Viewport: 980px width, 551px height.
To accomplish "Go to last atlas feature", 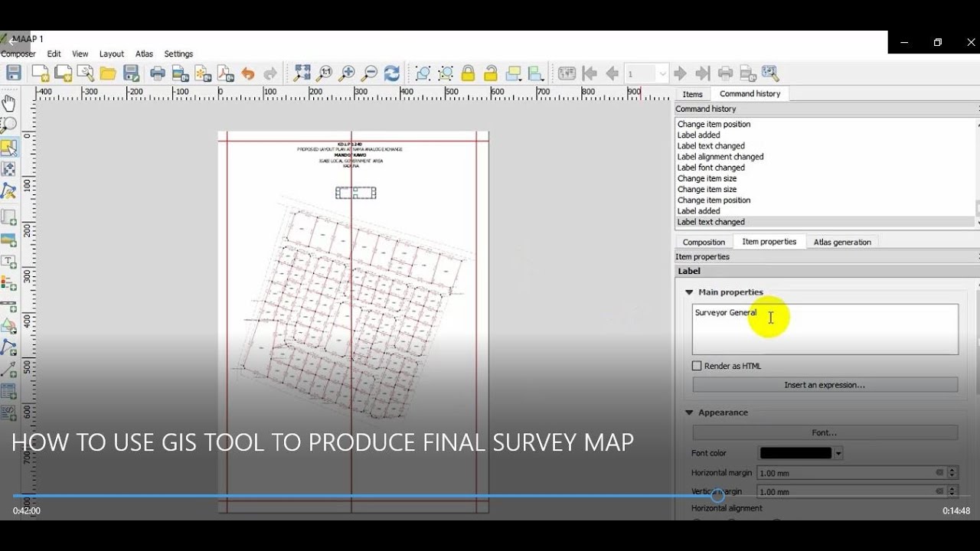I will tap(702, 73).
